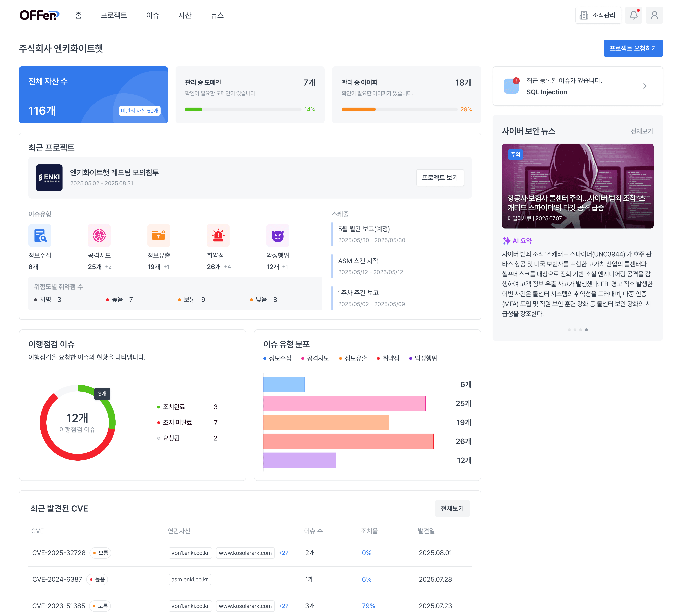This screenshot has width=682, height=616.
Task: Select the 정보유출 folder icon
Action: click(158, 236)
